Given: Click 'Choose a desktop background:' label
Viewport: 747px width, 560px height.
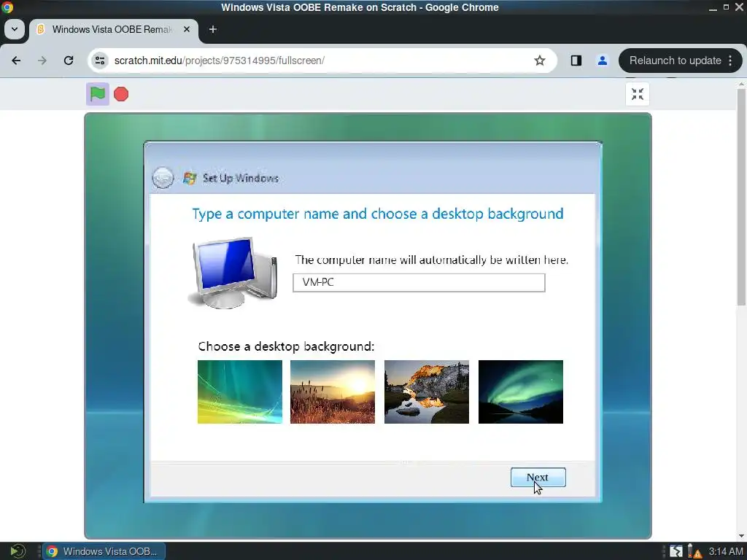Looking at the screenshot, I should tap(286, 346).
